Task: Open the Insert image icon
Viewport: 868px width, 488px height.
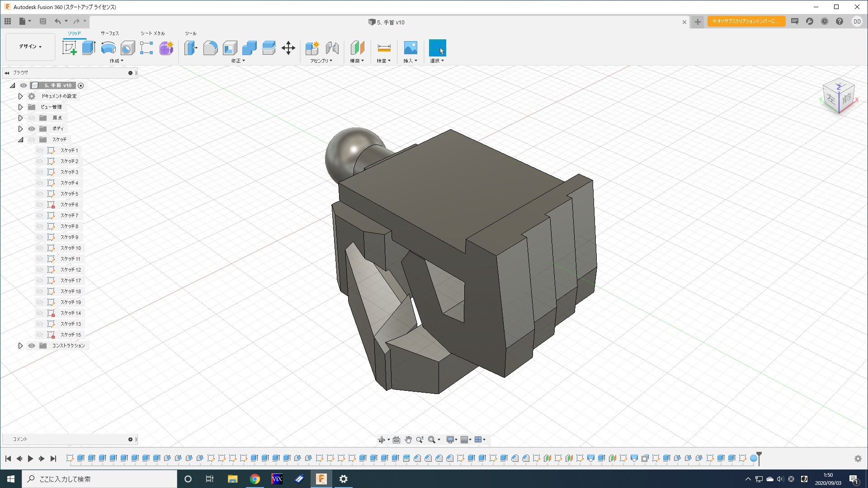Action: (410, 48)
